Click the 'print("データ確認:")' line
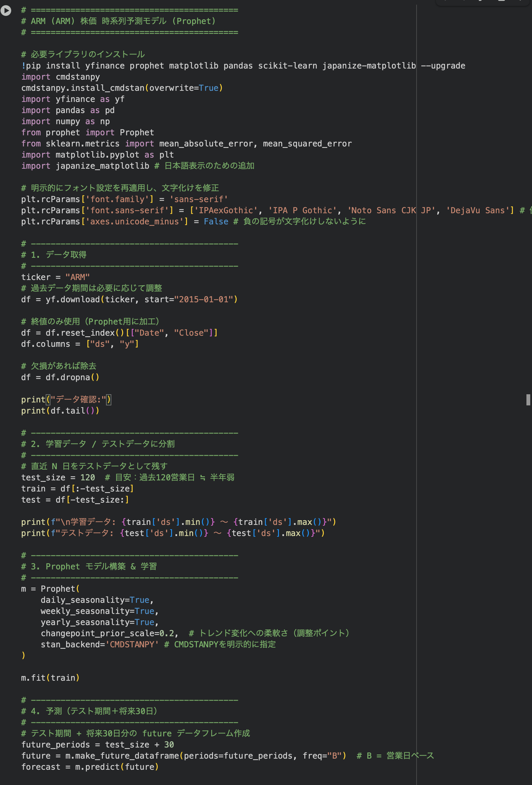Screen dimensions: 532x785 (x=66, y=400)
